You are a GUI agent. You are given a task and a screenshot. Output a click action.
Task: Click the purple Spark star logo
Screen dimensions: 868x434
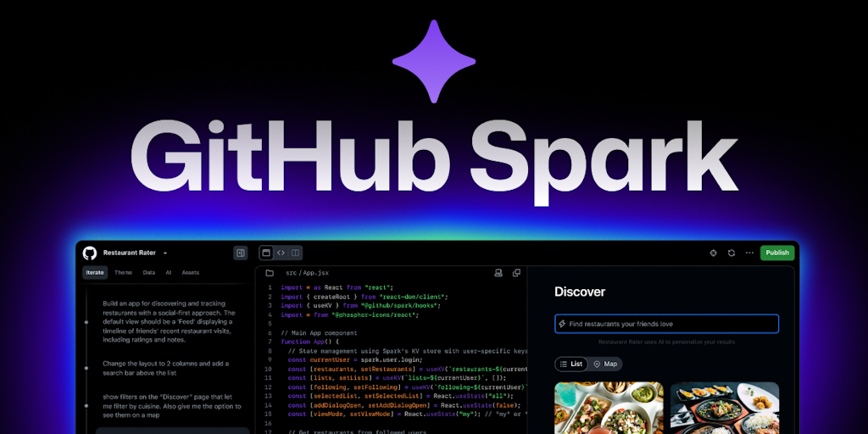pos(433,61)
